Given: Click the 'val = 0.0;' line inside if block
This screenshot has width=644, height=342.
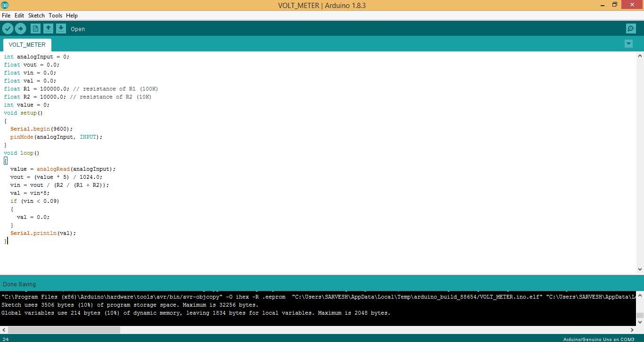Looking at the screenshot, I should pyautogui.click(x=33, y=217).
